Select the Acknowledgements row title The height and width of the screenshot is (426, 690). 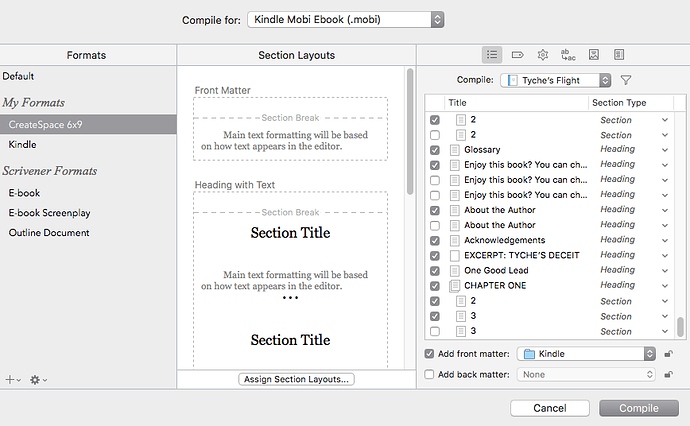click(505, 241)
